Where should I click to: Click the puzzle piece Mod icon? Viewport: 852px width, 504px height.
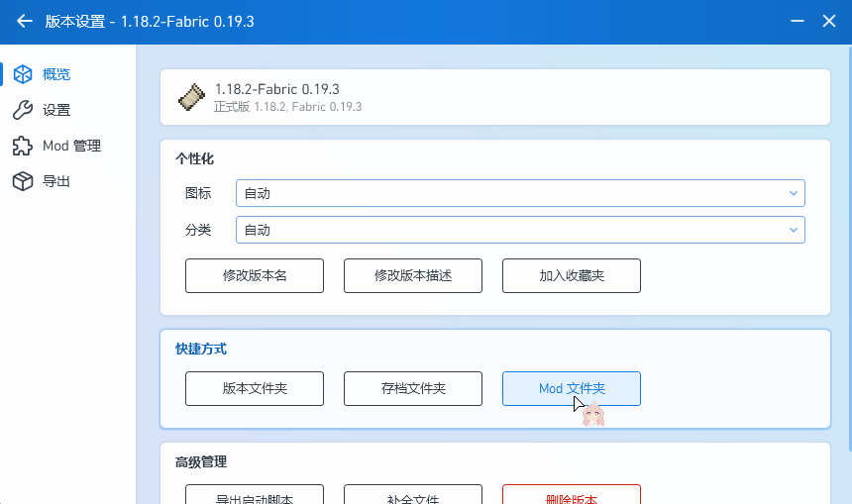pos(23,147)
